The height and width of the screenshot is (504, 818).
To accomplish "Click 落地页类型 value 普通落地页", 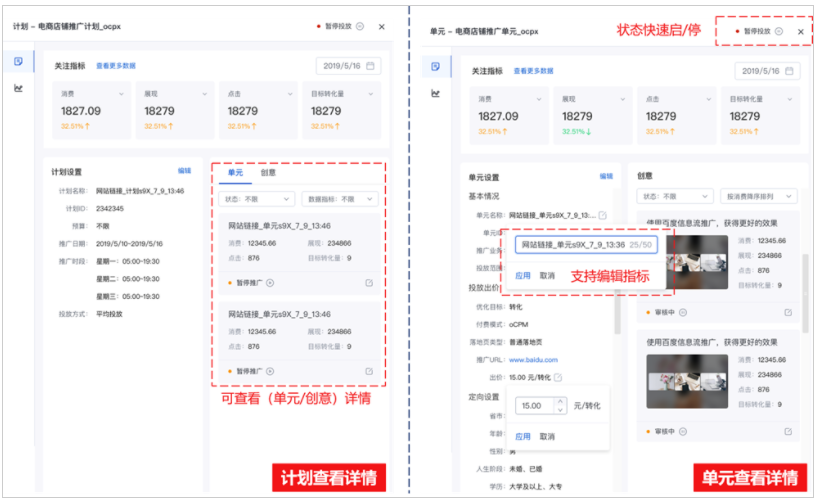I will coord(525,342).
